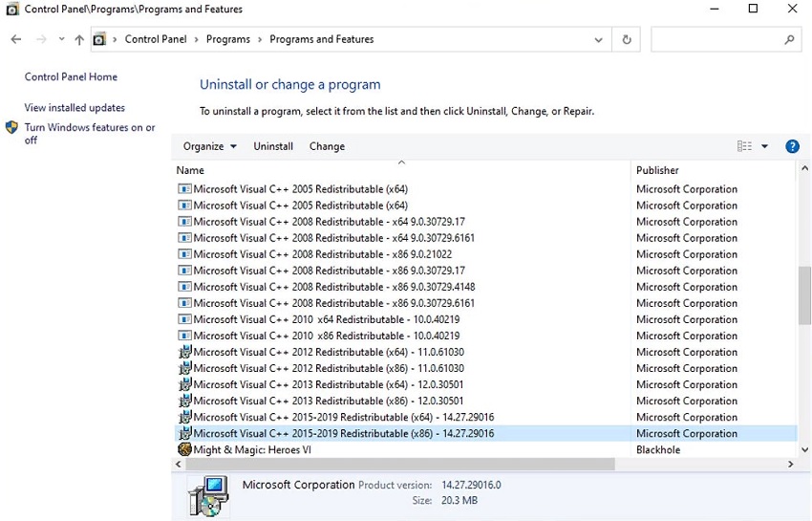The width and height of the screenshot is (812, 521).
Task: Click the horizontal scrollbar thumb
Action: pyautogui.click(x=399, y=464)
